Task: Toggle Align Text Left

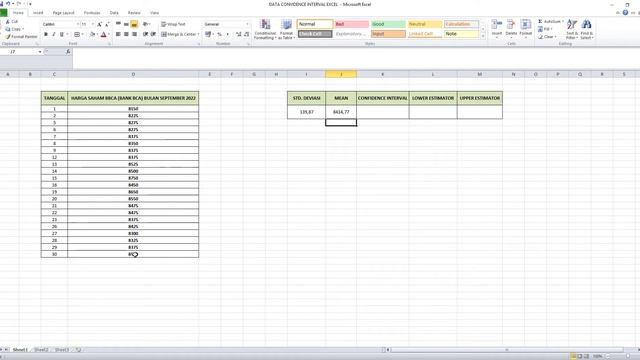Action: 118,34
